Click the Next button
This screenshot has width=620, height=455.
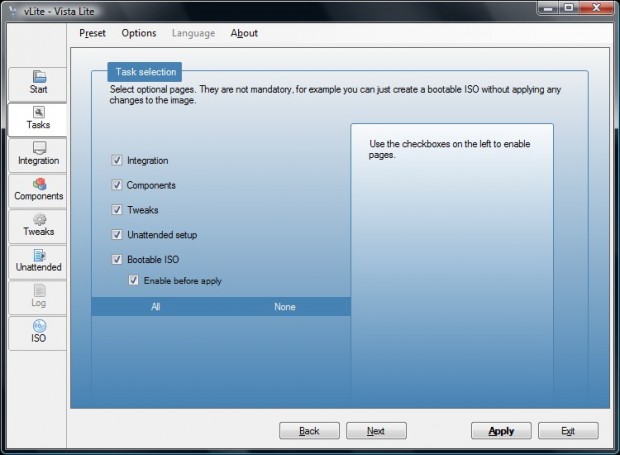(376, 430)
